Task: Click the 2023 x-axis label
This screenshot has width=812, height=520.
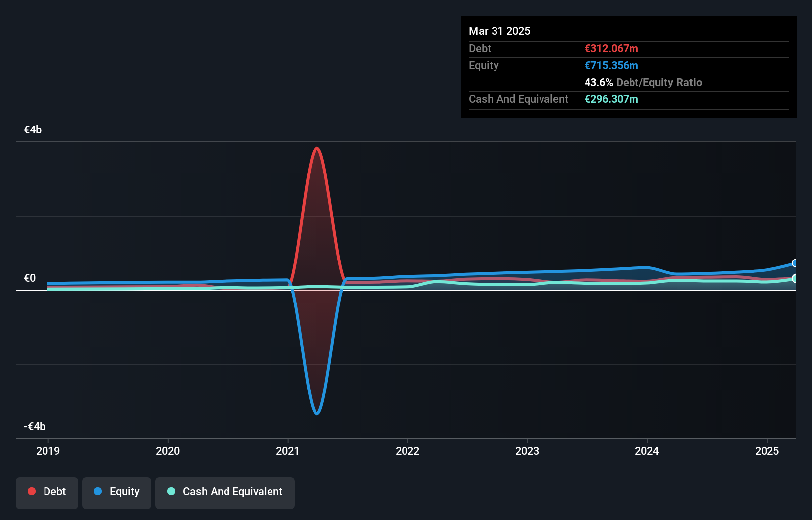Action: coord(527,451)
